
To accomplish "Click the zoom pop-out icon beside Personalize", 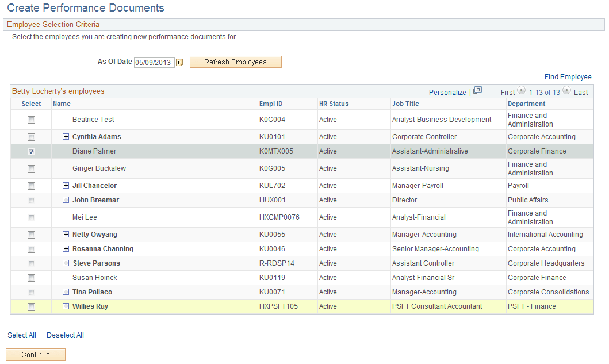I will (x=477, y=91).
